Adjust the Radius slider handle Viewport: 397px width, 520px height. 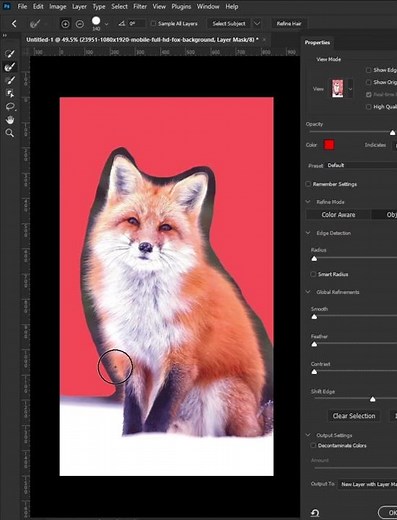pos(314,259)
